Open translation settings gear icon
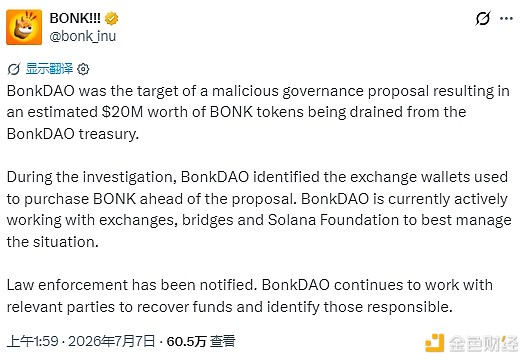The height and width of the screenshot is (363, 529). click(x=83, y=69)
